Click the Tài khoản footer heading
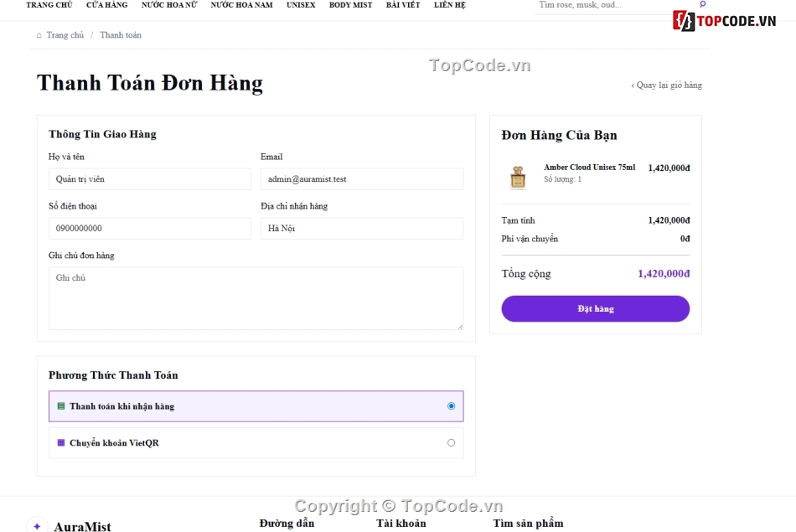 click(401, 524)
